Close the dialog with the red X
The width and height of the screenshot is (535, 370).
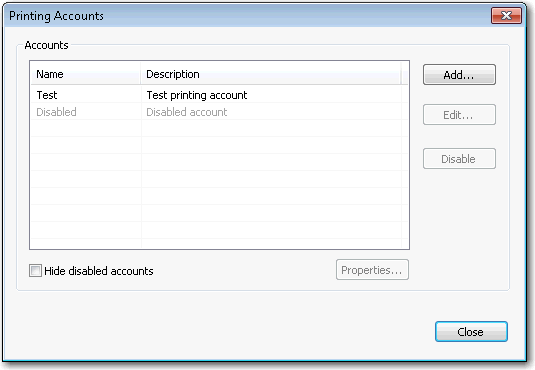tap(506, 16)
